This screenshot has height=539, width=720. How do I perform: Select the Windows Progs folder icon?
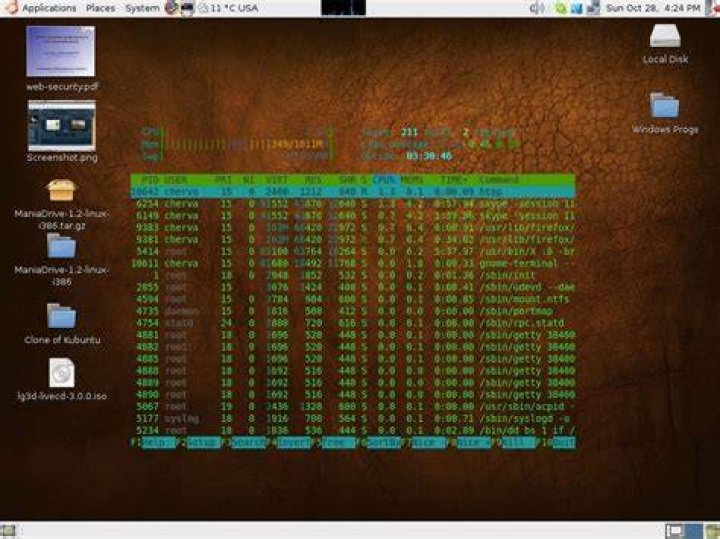pyautogui.click(x=664, y=105)
